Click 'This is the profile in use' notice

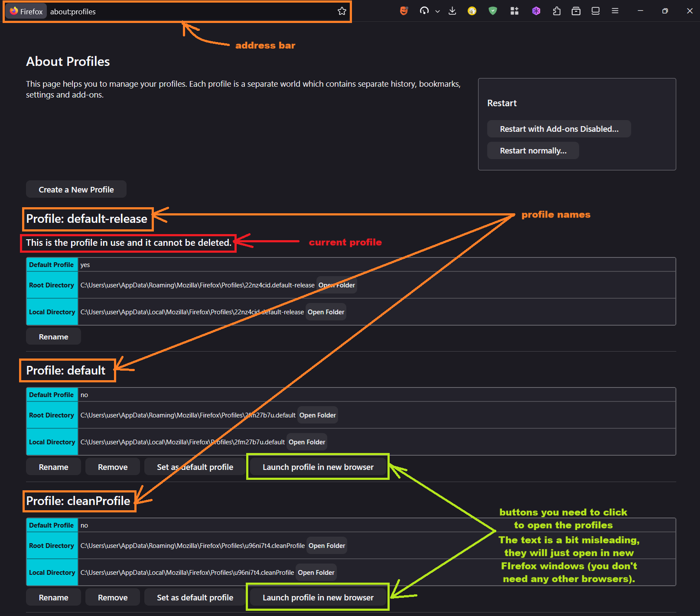129,243
